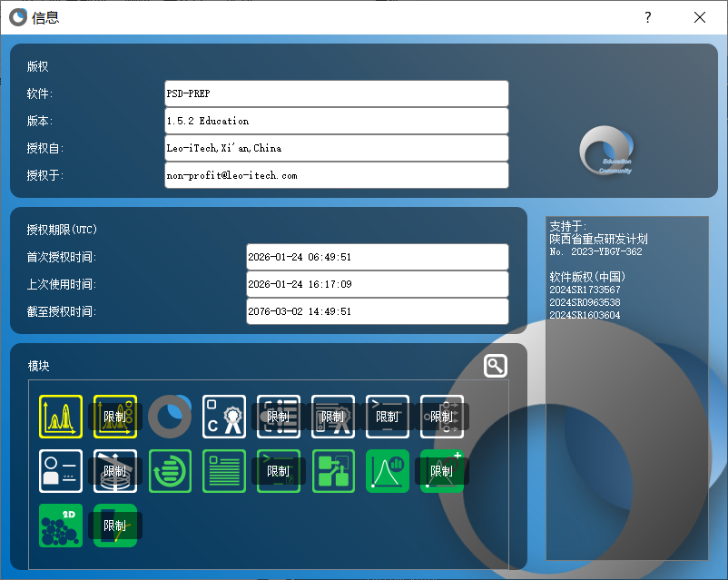
Task: Click the 软件版权(中国) label
Action: click(x=587, y=277)
